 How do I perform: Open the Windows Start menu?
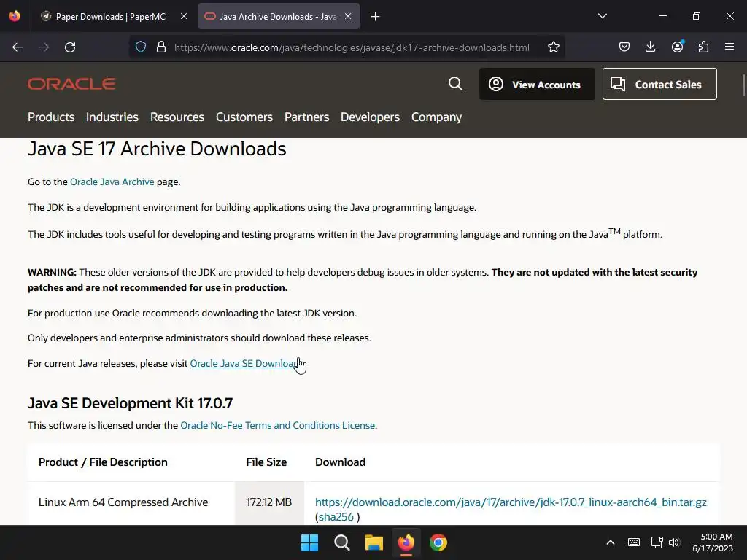tap(309, 542)
